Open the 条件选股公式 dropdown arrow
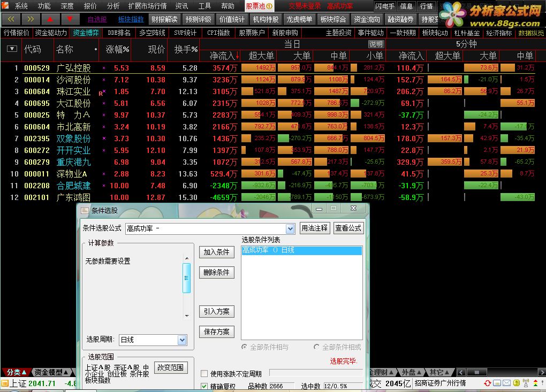Image resolution: width=546 pixels, height=392 pixels. [x=290, y=228]
